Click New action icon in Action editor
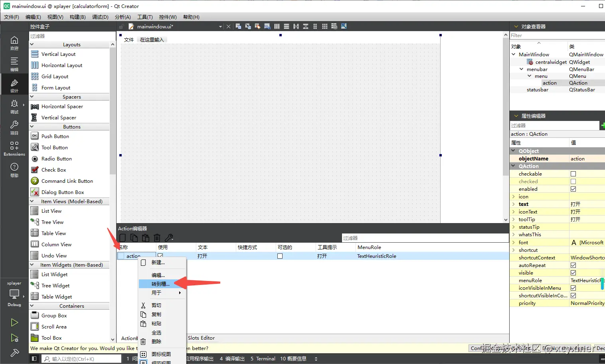The image size is (605, 364). tap(123, 238)
